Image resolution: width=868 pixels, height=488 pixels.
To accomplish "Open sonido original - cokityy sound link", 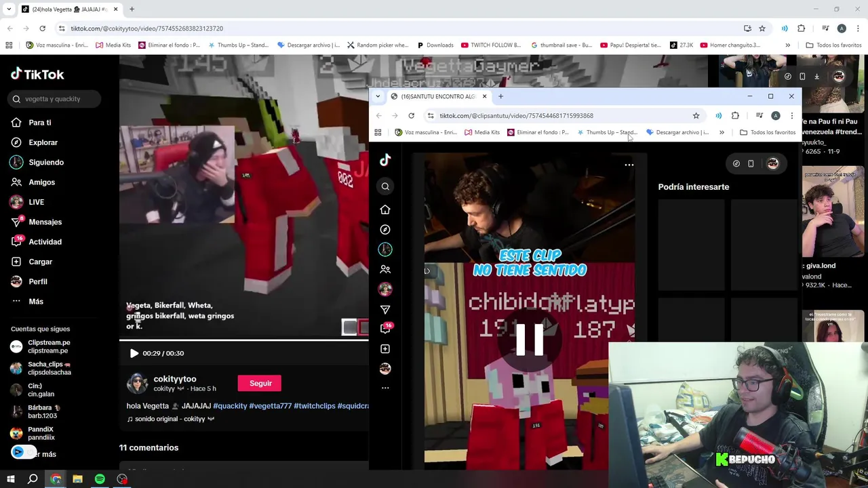I will coord(170,419).
